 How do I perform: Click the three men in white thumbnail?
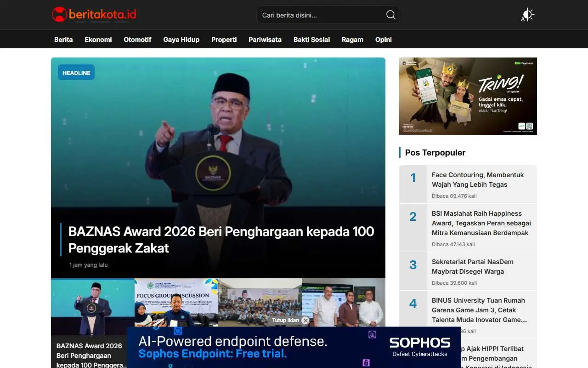[344, 303]
